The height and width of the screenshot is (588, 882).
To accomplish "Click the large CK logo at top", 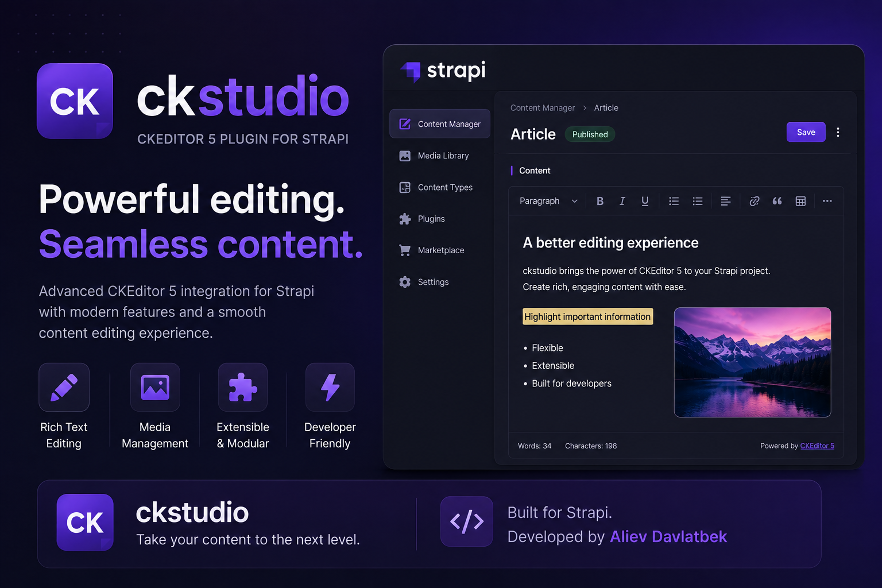I will pos(75,101).
